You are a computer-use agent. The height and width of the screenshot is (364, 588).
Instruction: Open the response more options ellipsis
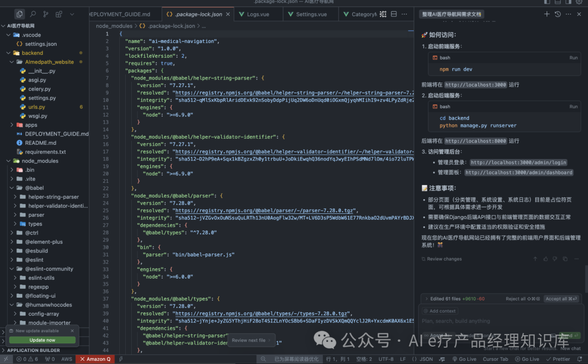pos(577,258)
